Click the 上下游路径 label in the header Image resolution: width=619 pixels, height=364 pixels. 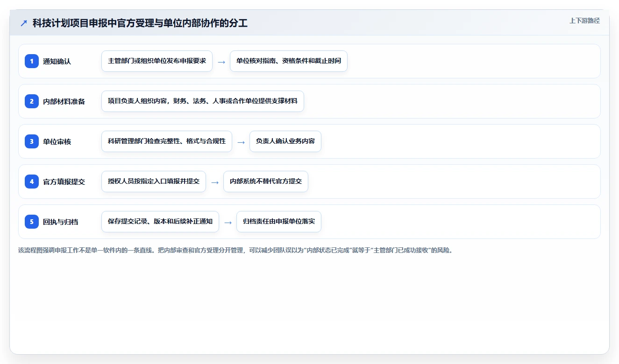pos(584,21)
